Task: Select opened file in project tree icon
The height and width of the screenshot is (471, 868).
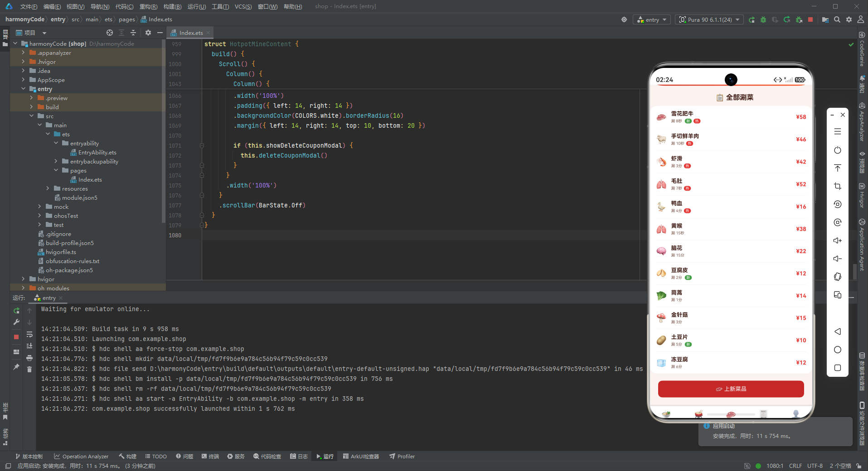Action: tap(110, 33)
